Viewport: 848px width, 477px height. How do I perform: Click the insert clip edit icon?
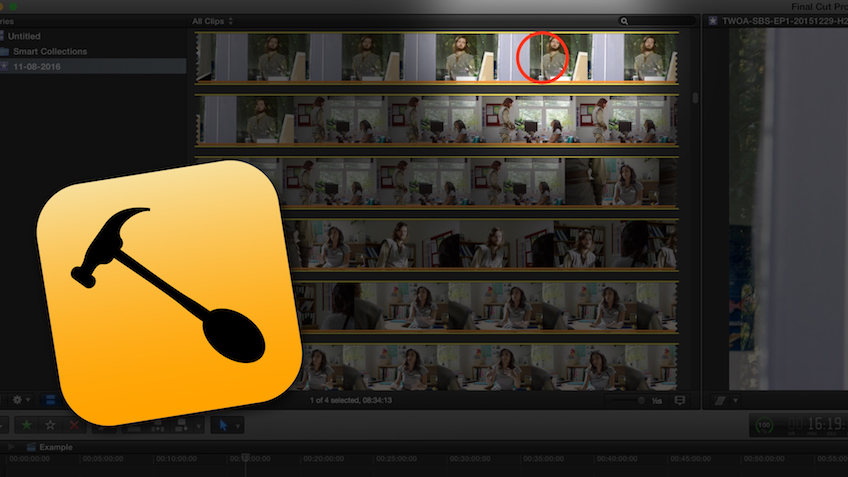click(157, 425)
